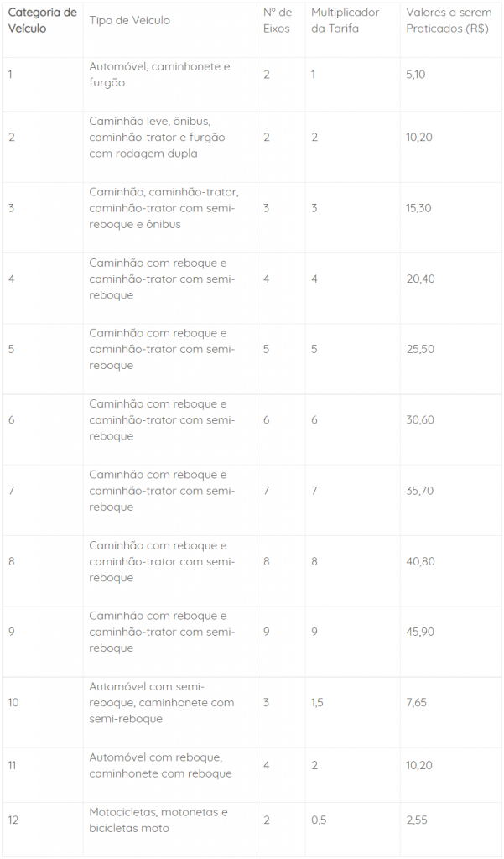Click the 40,80 value for category 8
The height and width of the screenshot is (859, 504).
pos(420,561)
